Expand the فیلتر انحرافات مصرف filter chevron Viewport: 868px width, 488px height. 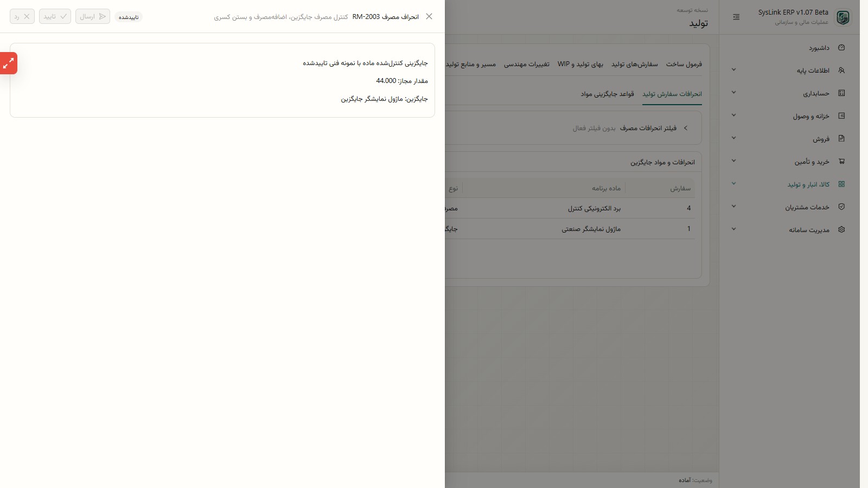pos(686,128)
